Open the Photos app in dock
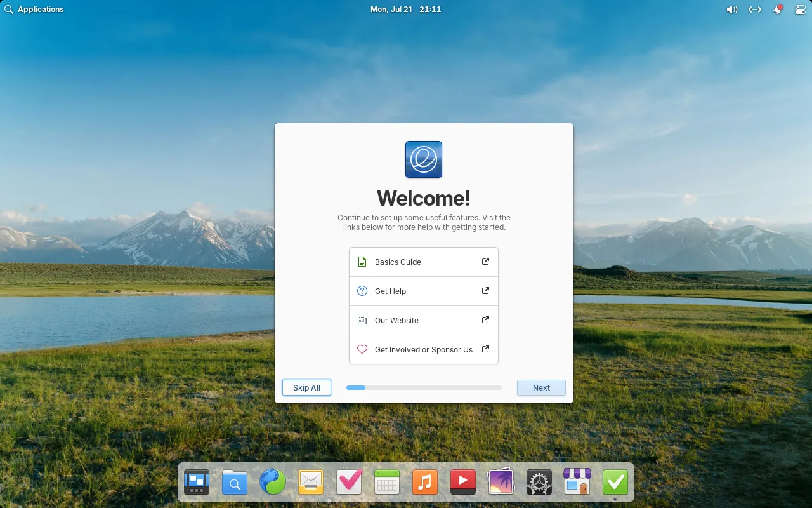Screen dimensions: 812x508 501,483
